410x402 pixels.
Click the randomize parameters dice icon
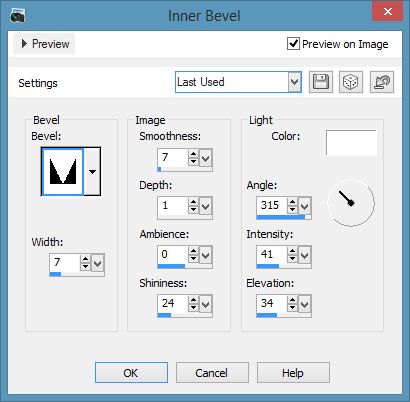point(351,82)
